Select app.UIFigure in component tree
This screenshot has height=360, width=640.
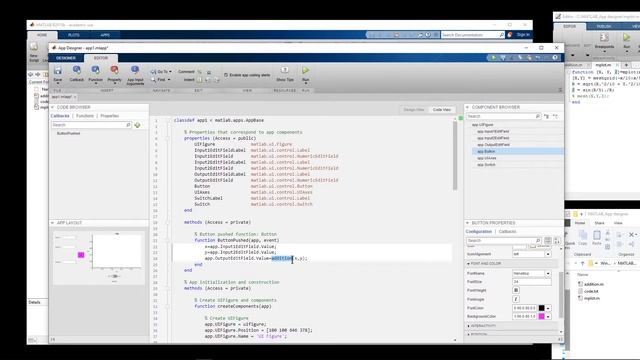(x=482, y=125)
